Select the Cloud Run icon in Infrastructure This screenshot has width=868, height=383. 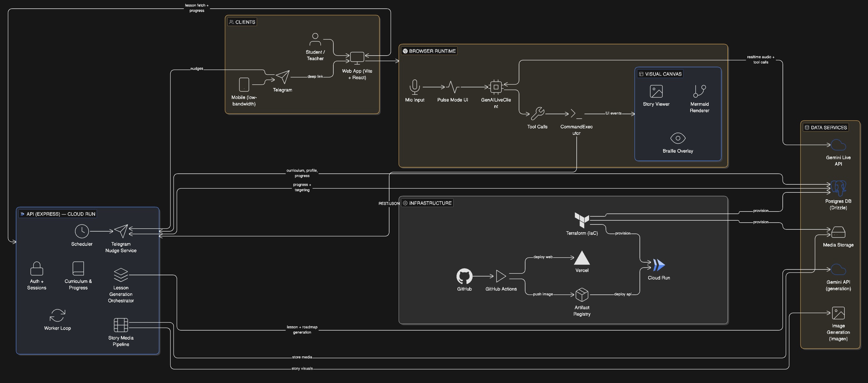(659, 265)
